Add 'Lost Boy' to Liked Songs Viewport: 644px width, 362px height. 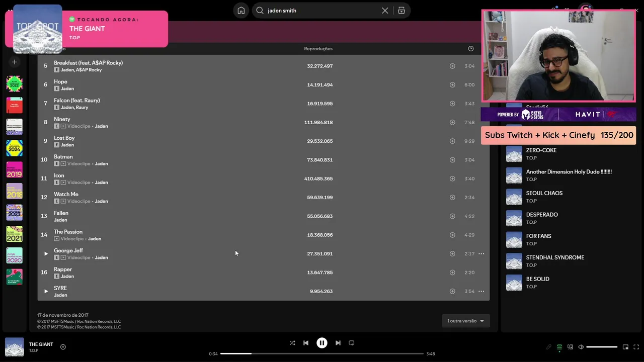pos(452,141)
